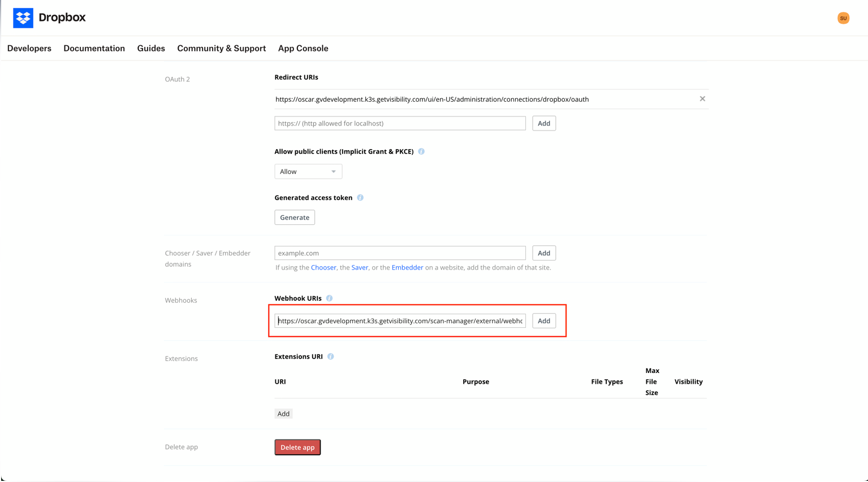
Task: Focus the example.com domain input field
Action: click(400, 253)
